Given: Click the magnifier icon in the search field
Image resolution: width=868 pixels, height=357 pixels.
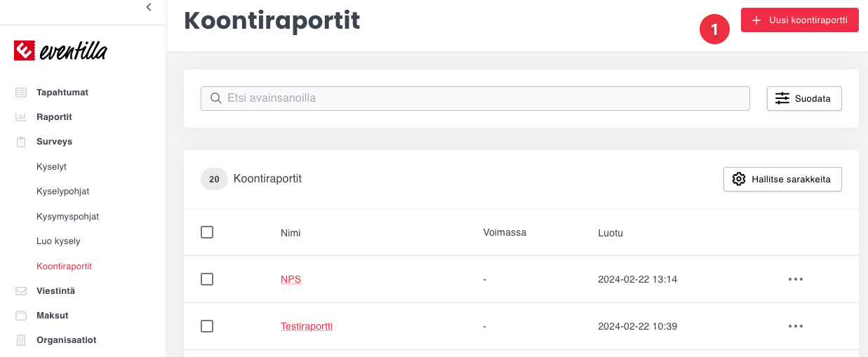Looking at the screenshot, I should 216,98.
